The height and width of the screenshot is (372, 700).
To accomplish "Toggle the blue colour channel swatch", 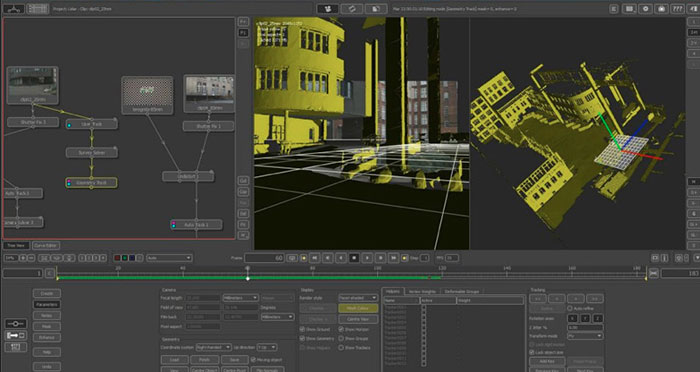I will 132,258.
